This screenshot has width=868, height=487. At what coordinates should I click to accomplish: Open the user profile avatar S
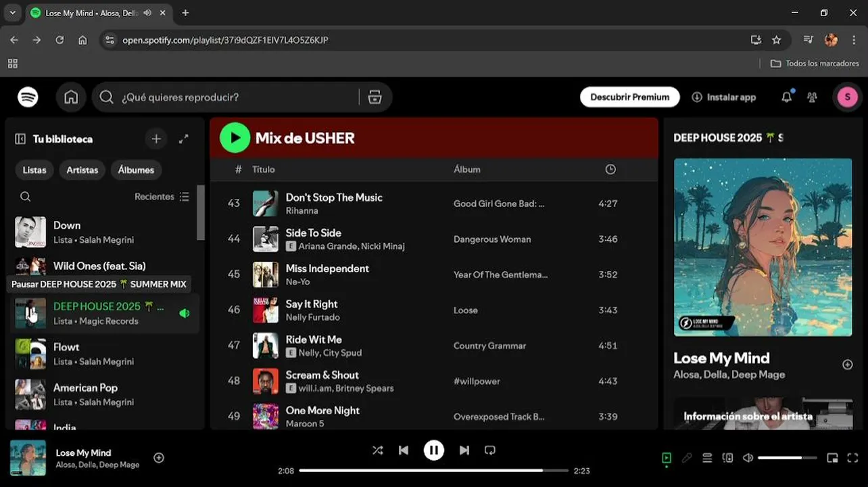[847, 97]
